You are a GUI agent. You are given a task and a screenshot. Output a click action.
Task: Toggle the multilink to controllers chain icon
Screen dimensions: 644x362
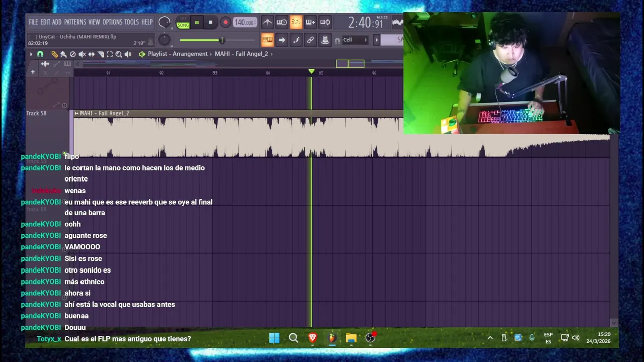[x=310, y=40]
